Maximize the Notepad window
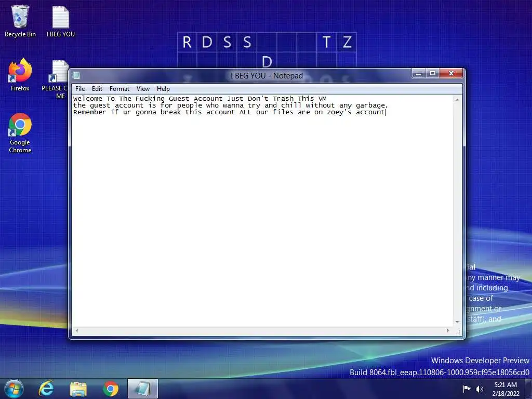This screenshot has width=532, height=399. pyautogui.click(x=433, y=74)
